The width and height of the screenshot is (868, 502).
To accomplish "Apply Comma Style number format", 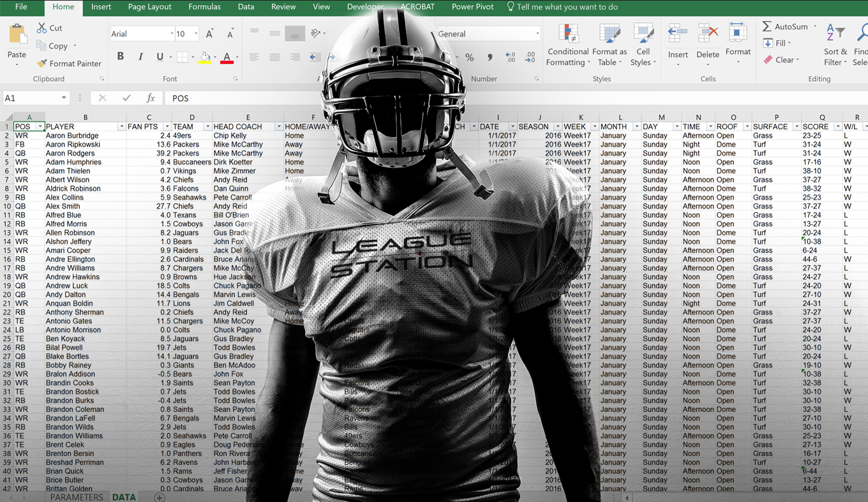I will [490, 57].
